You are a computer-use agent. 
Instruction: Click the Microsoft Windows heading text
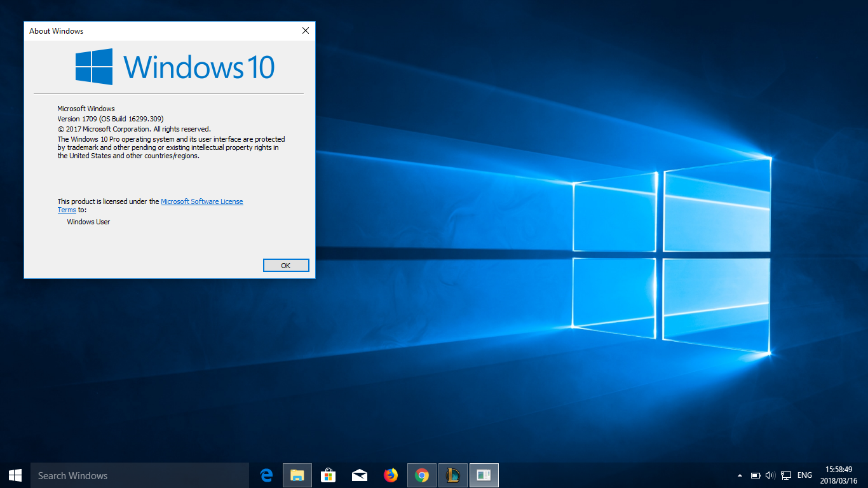(86, 109)
